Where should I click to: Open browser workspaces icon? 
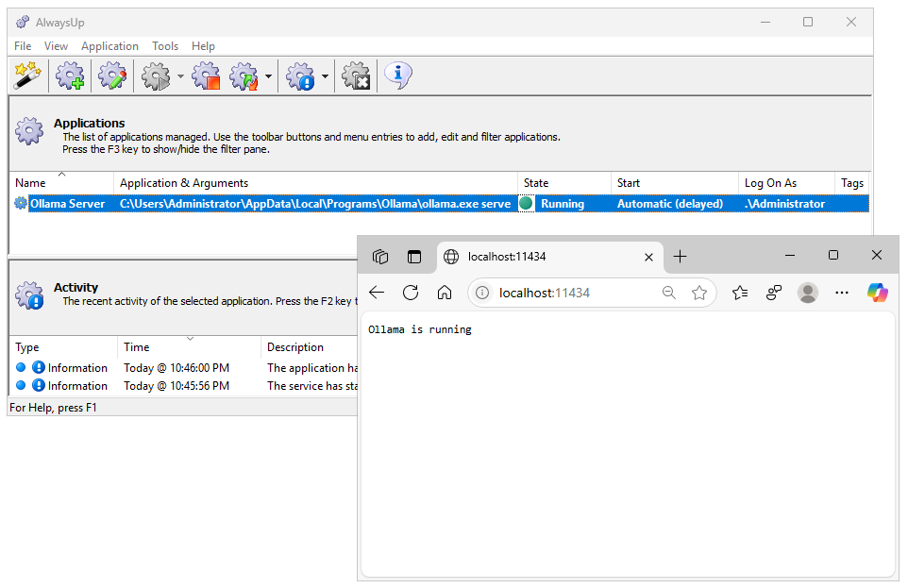click(380, 257)
